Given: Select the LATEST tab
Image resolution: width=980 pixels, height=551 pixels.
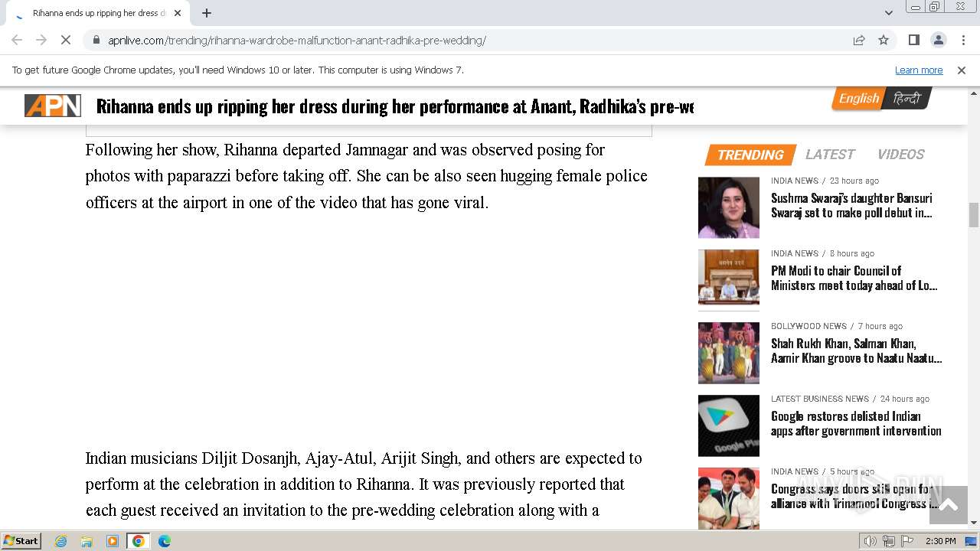Looking at the screenshot, I should click(x=830, y=155).
